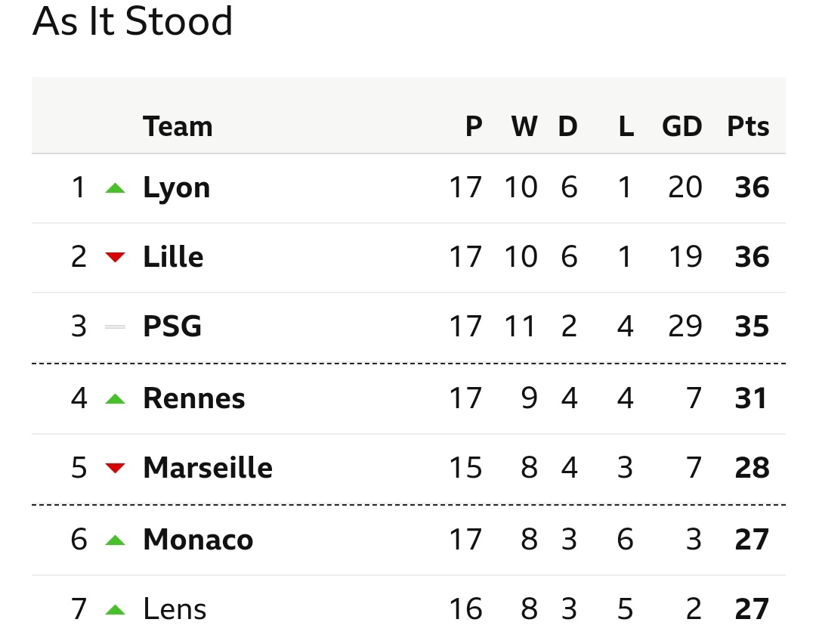Click the green up arrow beside Lyon
Image resolution: width=816 pixels, height=644 pixels.
pos(115,188)
